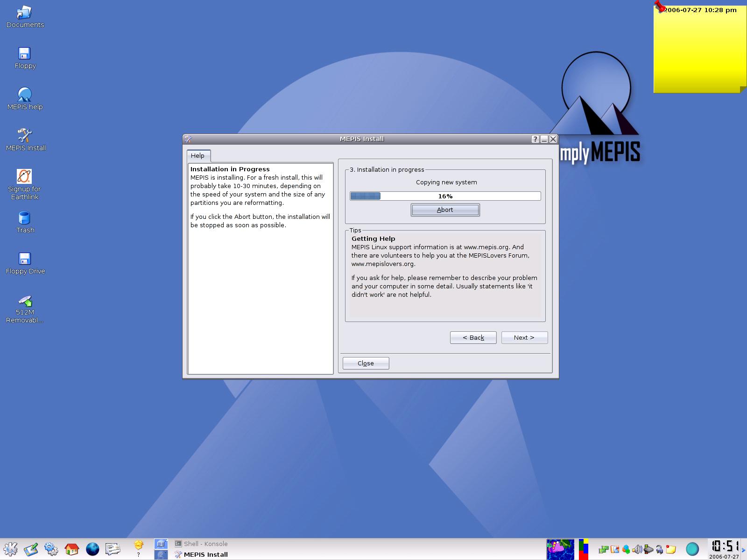Click the Help tab in MEPIS Install
The image size is (747, 560).
coord(198,155)
